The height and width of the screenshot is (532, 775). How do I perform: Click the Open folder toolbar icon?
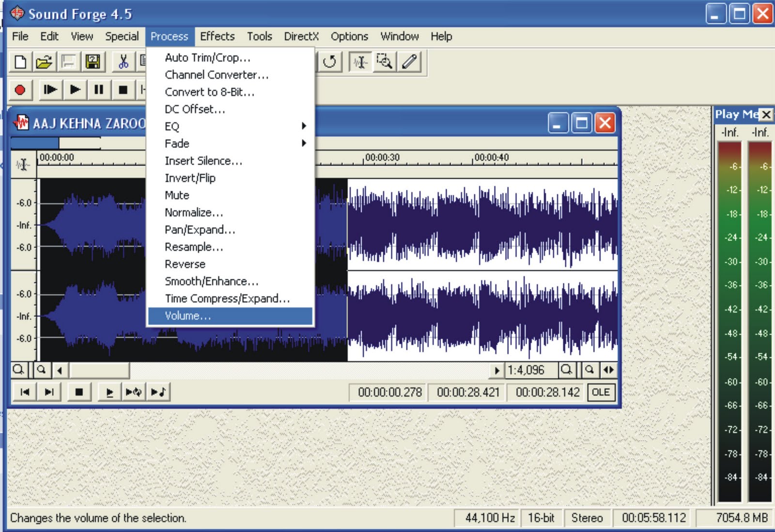coord(44,62)
